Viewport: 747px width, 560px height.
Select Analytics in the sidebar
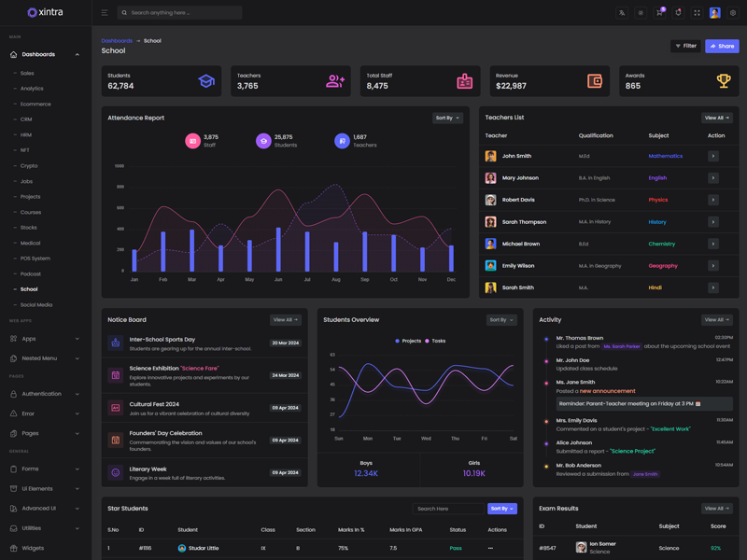[x=32, y=89]
